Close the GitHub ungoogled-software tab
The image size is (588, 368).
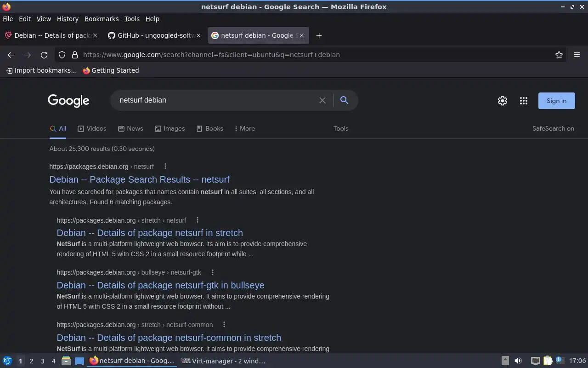coord(198,35)
